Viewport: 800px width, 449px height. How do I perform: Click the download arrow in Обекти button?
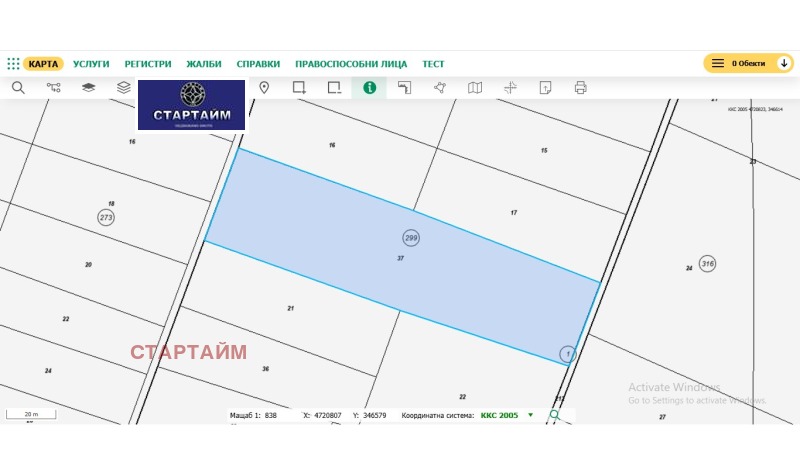tap(784, 63)
